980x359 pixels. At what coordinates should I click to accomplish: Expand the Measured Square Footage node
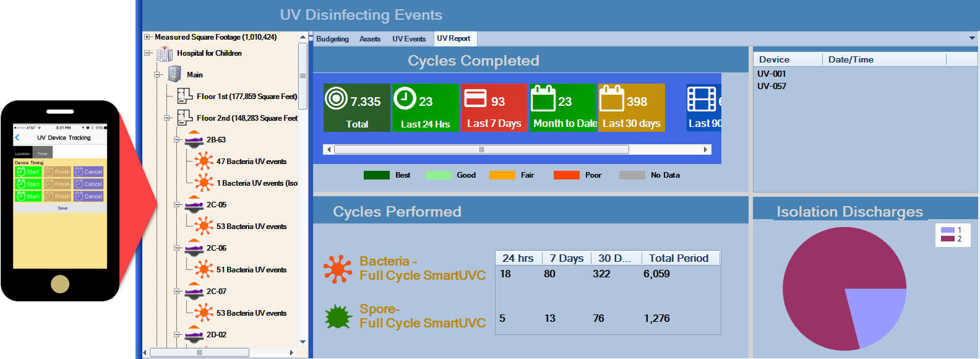(147, 37)
